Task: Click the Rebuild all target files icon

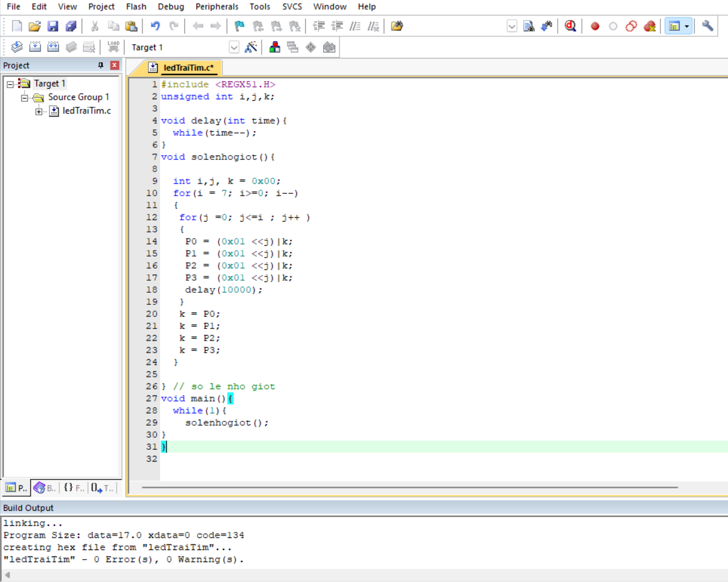Action: tap(53, 47)
